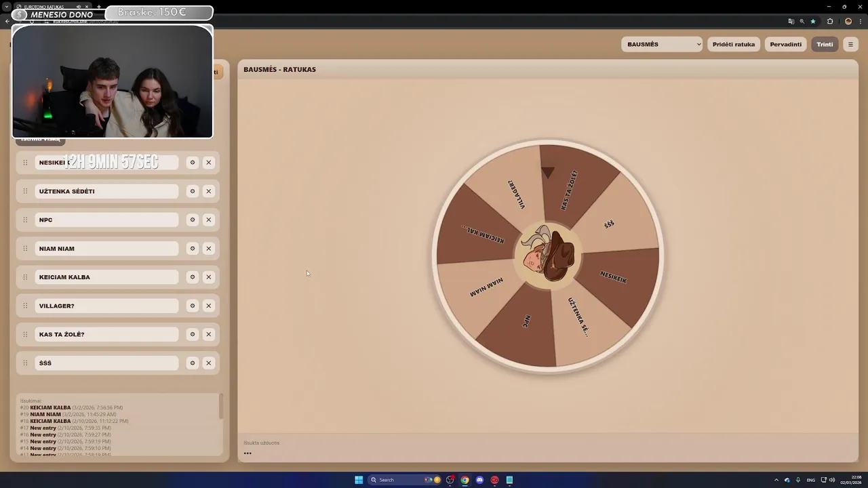Open the taskbar clock showing 22:08

pos(852,480)
